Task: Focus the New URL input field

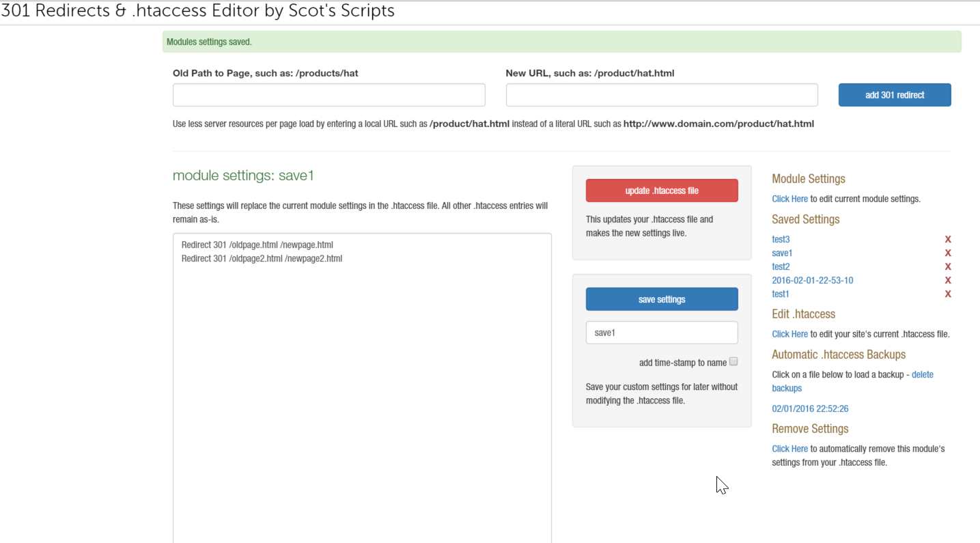Action: tap(661, 95)
